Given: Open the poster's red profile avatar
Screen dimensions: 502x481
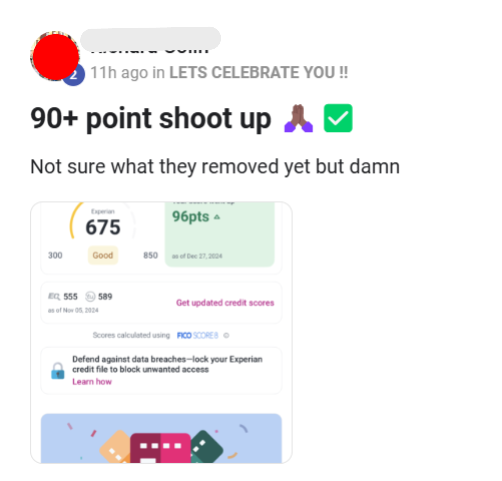Looking at the screenshot, I should tap(55, 56).
